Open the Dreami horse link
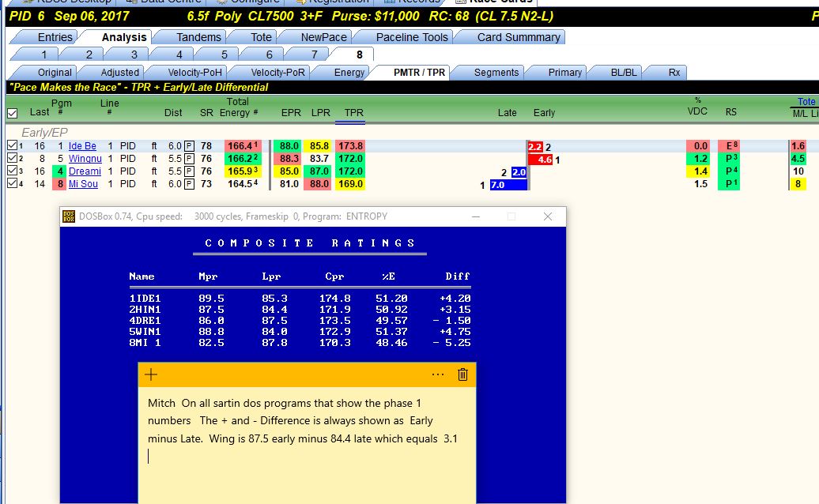 click(85, 171)
